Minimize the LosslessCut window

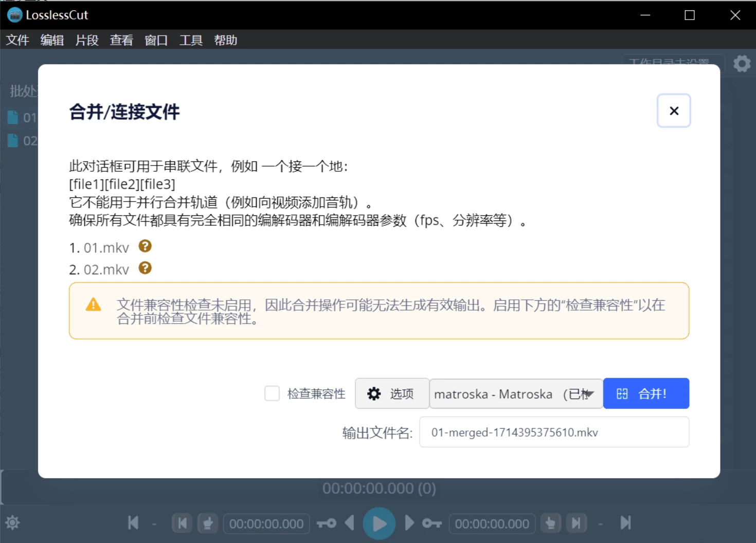[645, 15]
